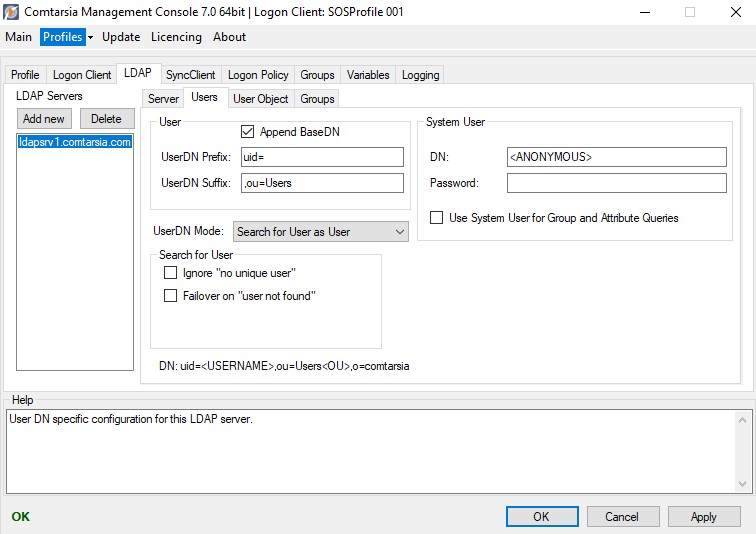Open the Logon Policy tab

pyautogui.click(x=258, y=75)
